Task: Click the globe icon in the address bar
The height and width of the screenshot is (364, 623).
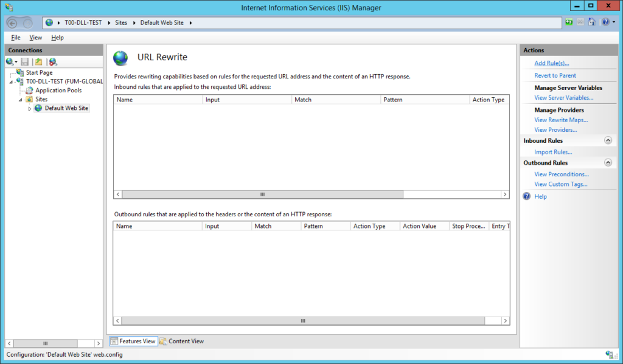Action: pos(49,22)
